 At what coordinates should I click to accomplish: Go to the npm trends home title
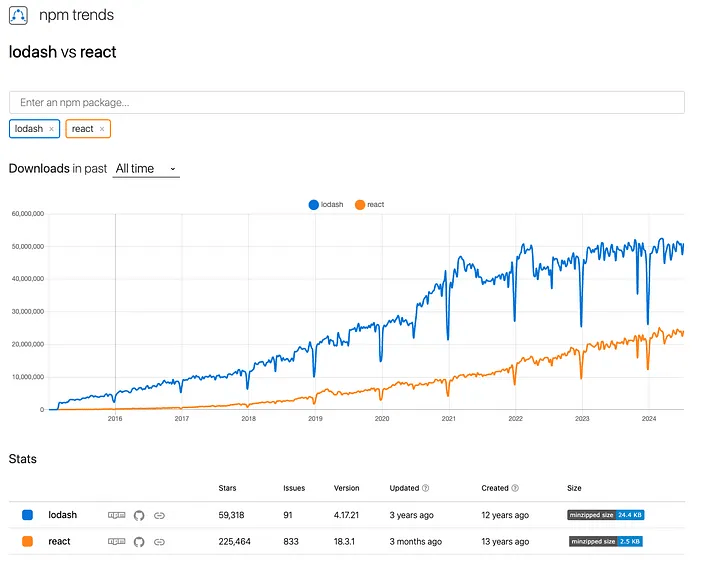tap(76, 15)
